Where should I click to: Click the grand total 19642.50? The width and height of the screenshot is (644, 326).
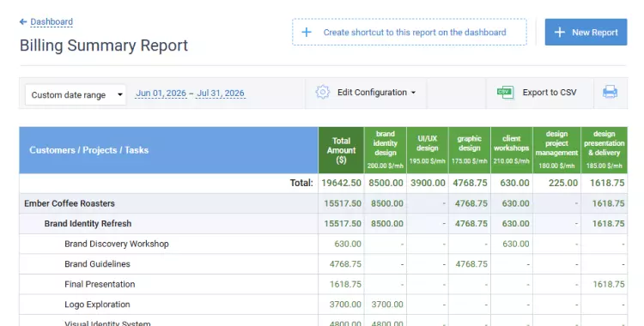click(341, 183)
